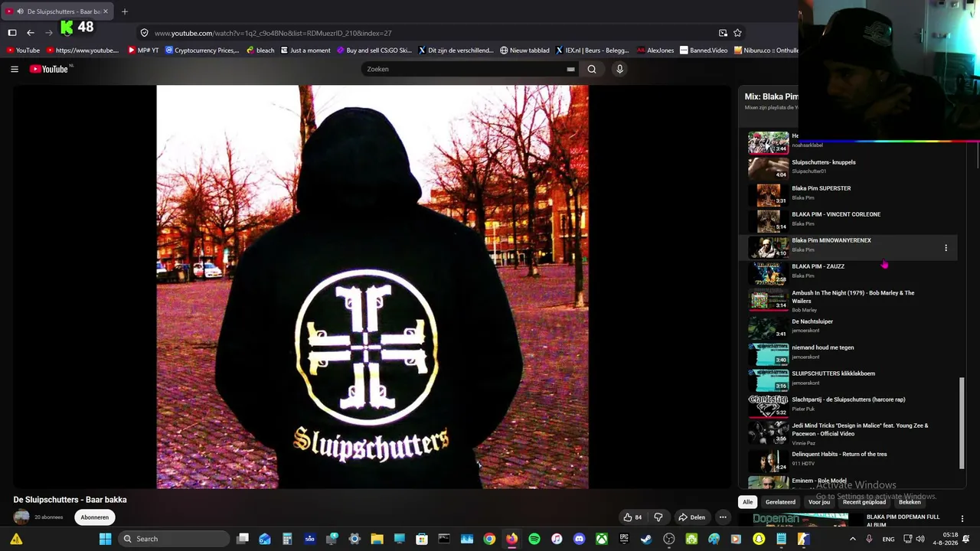Viewport: 980px width, 551px height.
Task: Click the picture-in-picture icon in the address bar
Action: coord(723,33)
